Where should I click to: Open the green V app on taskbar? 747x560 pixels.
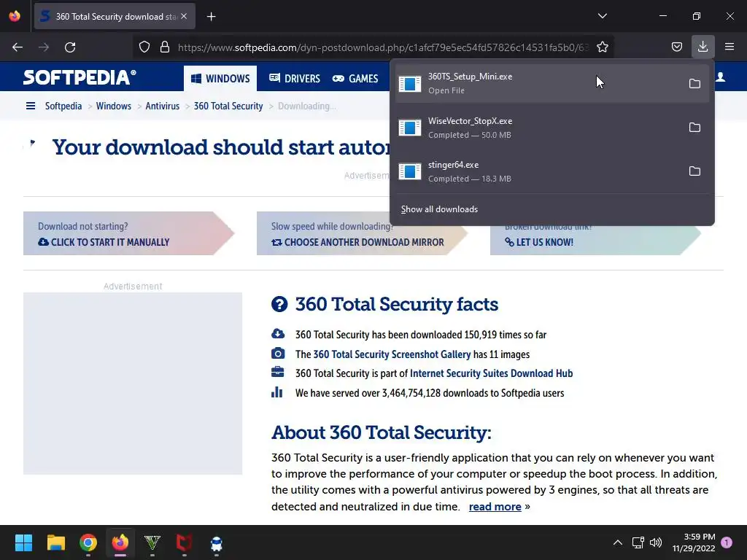point(152,542)
